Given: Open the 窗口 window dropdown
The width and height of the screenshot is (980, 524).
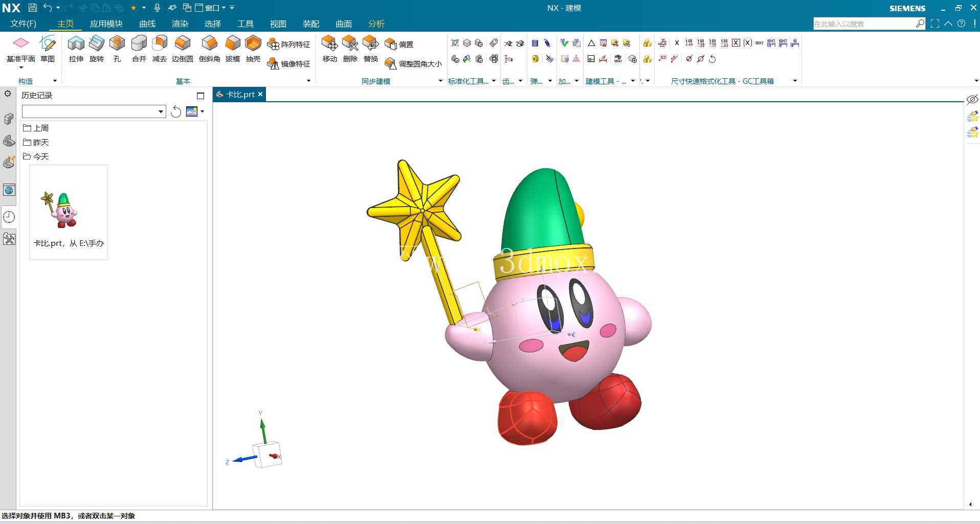Looking at the screenshot, I should (211, 8).
